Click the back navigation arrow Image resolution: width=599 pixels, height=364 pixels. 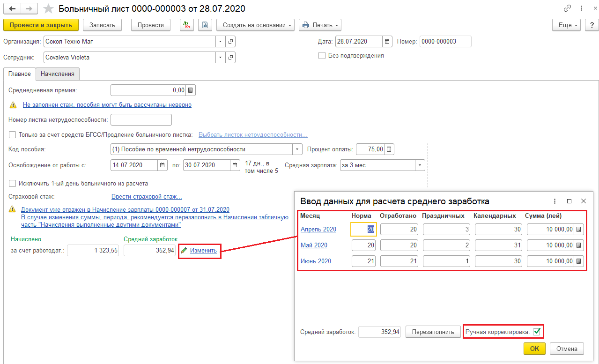pos(12,9)
